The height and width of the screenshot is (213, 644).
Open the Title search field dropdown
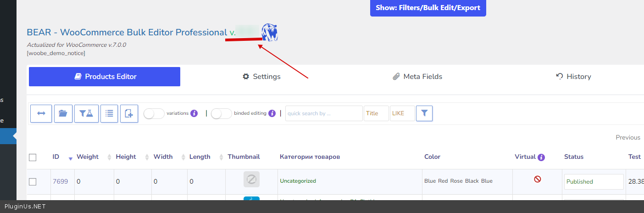coord(376,113)
